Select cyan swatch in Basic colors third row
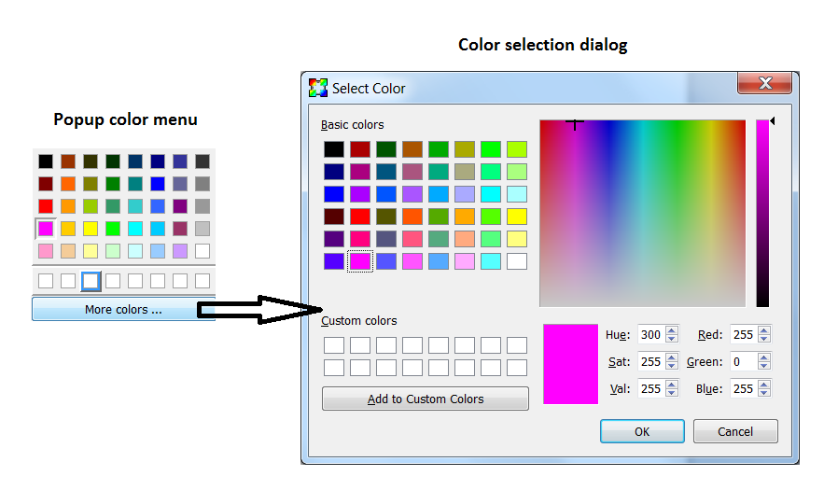The width and height of the screenshot is (838, 504). tap(491, 194)
